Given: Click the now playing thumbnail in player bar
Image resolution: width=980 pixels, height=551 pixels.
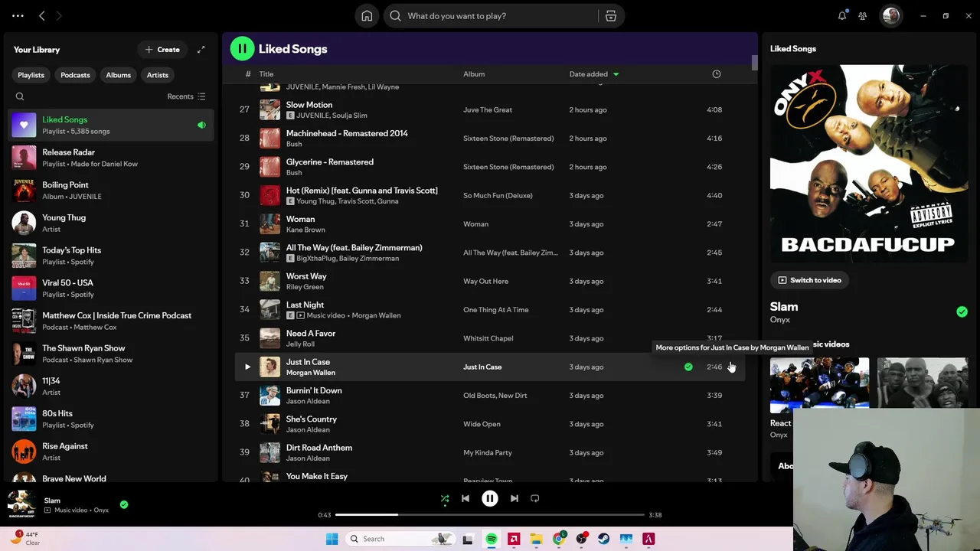Looking at the screenshot, I should (21, 505).
